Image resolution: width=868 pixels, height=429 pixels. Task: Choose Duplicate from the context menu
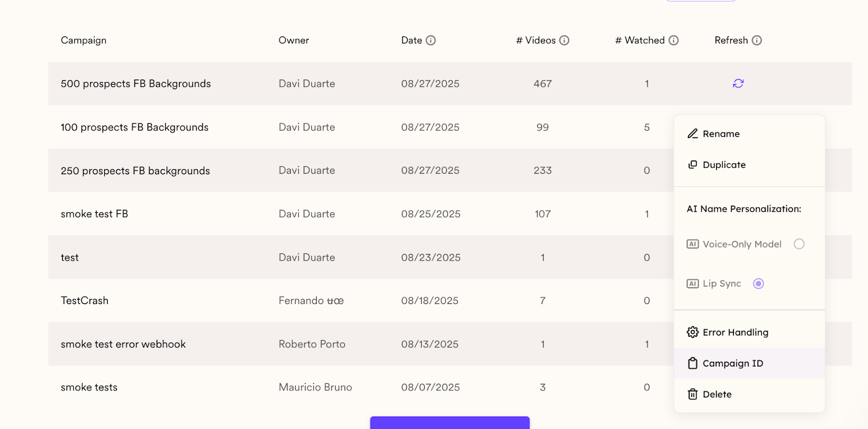tap(749, 165)
